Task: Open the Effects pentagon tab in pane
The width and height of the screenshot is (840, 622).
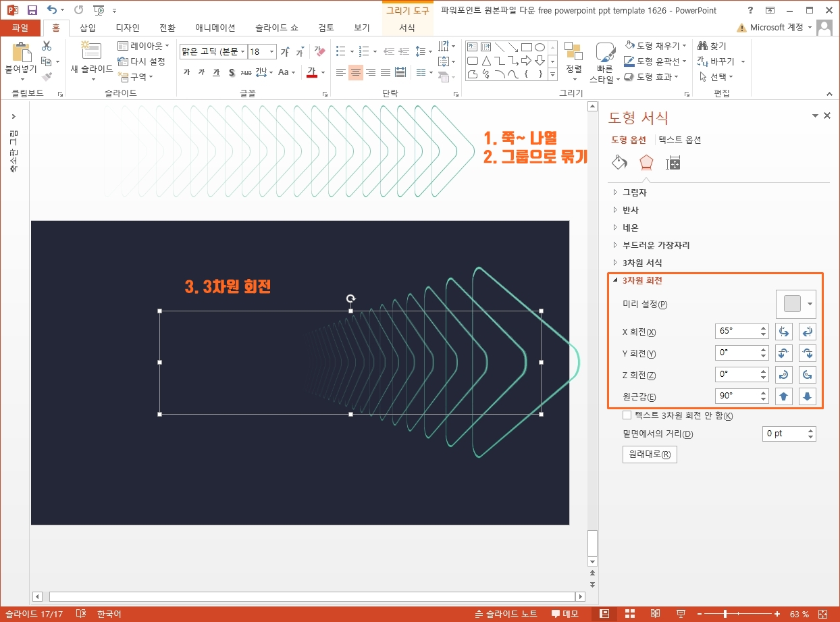Action: [646, 163]
